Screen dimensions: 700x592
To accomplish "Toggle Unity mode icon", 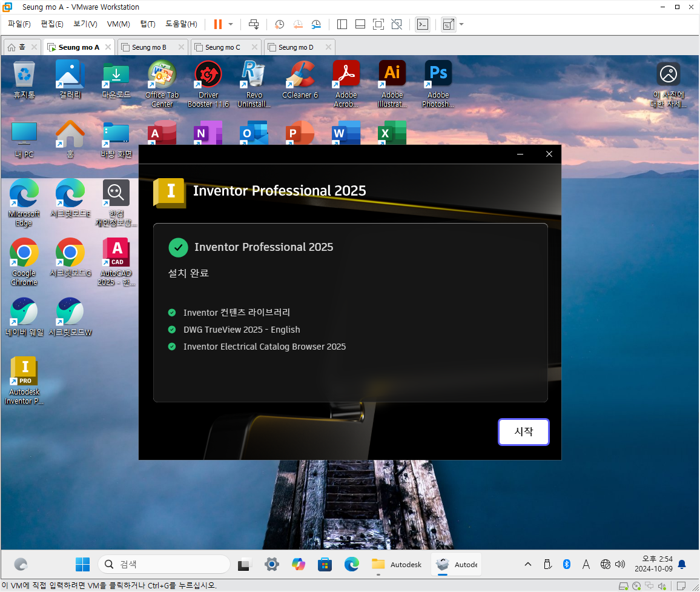I will pyautogui.click(x=397, y=24).
